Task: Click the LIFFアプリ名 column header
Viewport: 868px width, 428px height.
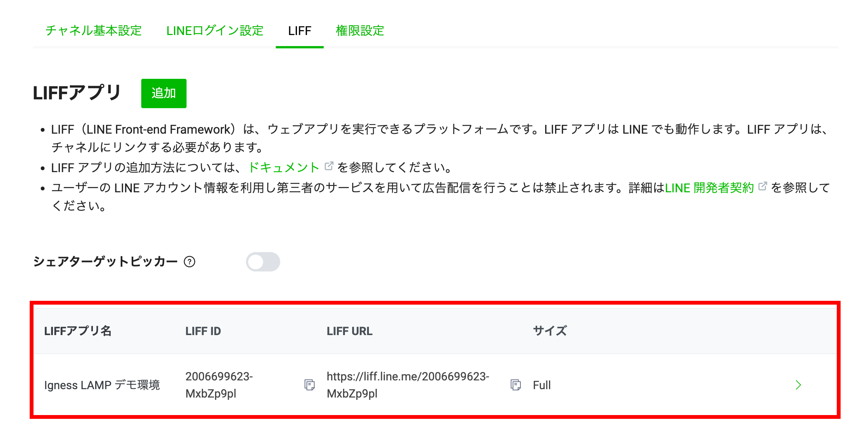Action: [78, 331]
